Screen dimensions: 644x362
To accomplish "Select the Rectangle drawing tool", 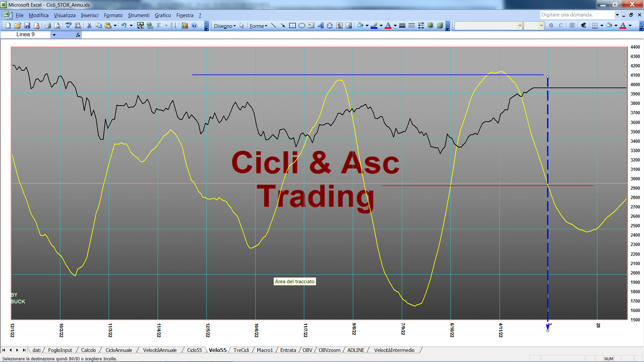I will click(x=292, y=25).
